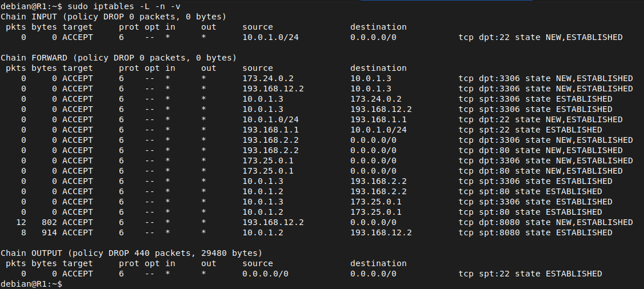Click the packet count '12' in FORWARD chain
The width and height of the screenshot is (644, 289).
[x=21, y=222]
